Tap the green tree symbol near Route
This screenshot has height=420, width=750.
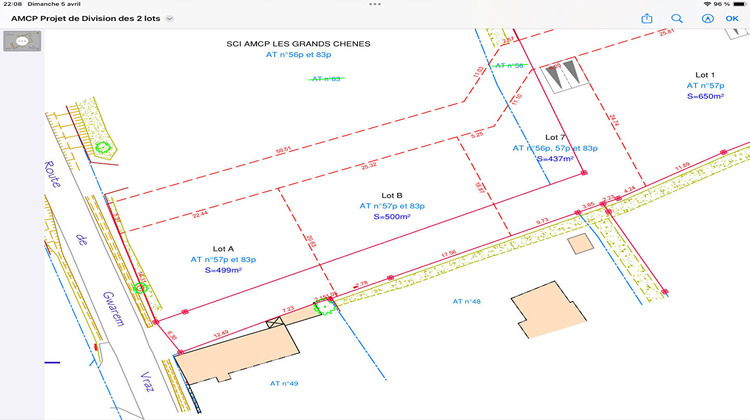pos(103,147)
